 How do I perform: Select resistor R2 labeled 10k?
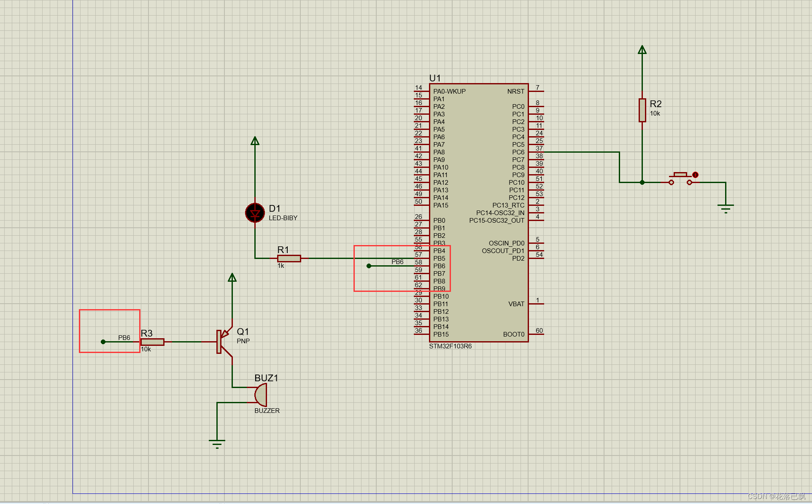pyautogui.click(x=642, y=111)
